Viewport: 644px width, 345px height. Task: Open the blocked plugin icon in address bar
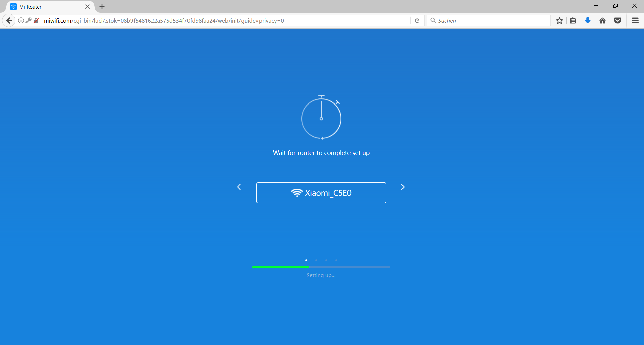(x=36, y=21)
